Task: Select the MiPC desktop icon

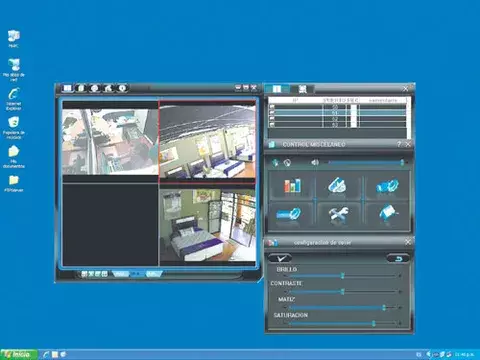Action: click(14, 39)
